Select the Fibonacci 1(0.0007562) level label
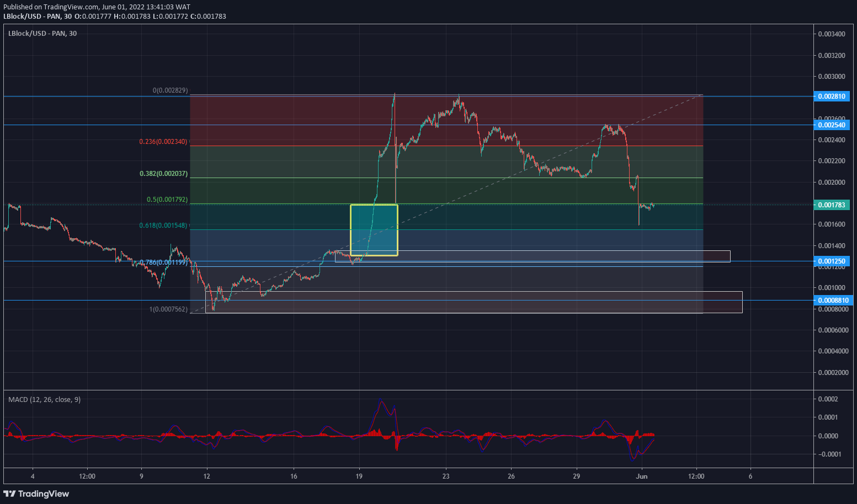This screenshot has height=504, width=857. coord(169,309)
